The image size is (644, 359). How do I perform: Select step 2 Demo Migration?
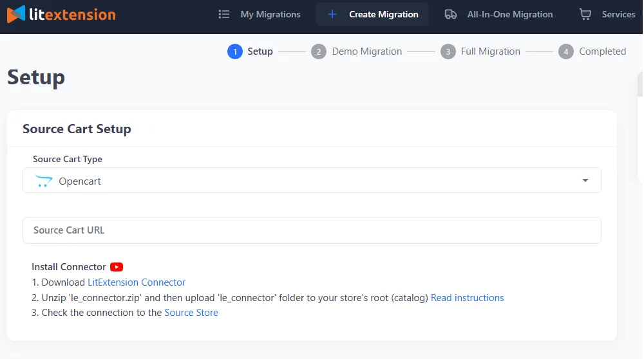coord(357,51)
